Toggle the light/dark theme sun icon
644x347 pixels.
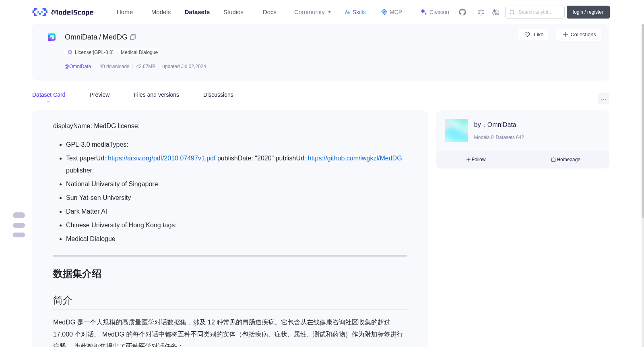pos(481,12)
